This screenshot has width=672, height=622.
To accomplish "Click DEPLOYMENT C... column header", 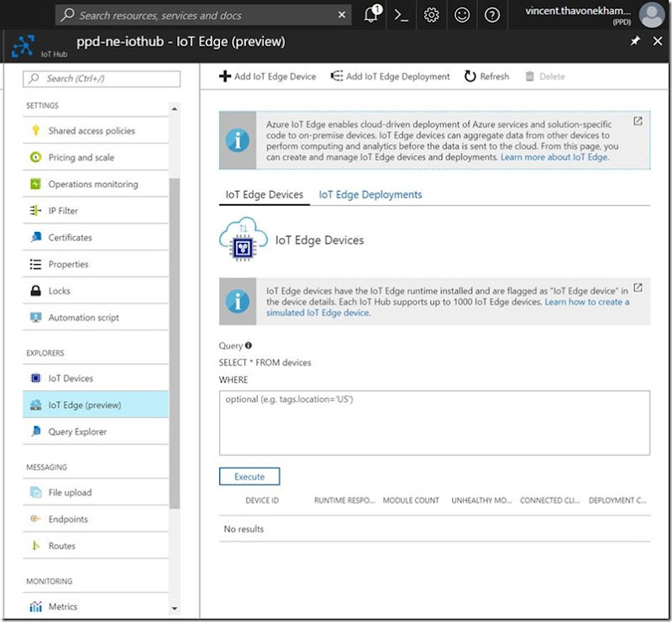I will [617, 501].
